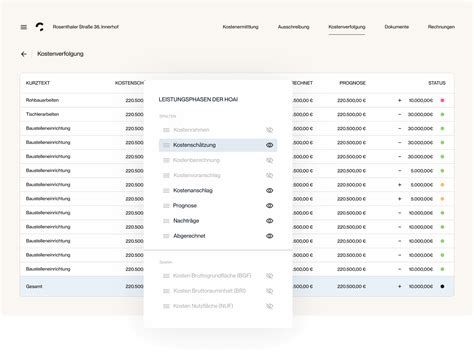This screenshot has height=363, width=474.
Task: Show the Kostenvoranschlag column via eye icon
Action: pyautogui.click(x=270, y=175)
